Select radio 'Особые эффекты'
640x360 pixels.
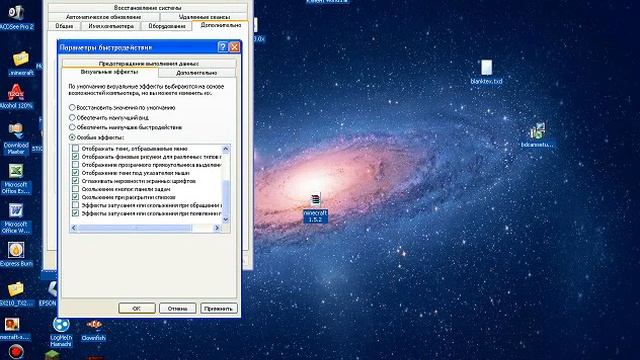point(72,137)
